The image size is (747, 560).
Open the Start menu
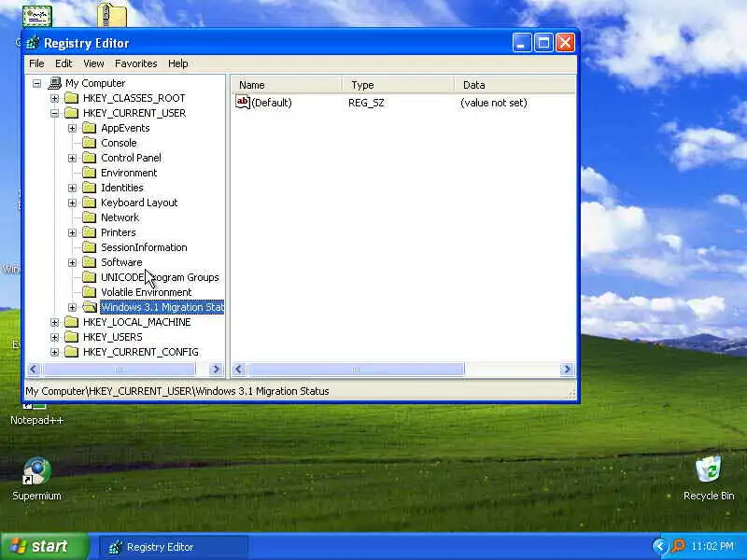click(x=44, y=546)
